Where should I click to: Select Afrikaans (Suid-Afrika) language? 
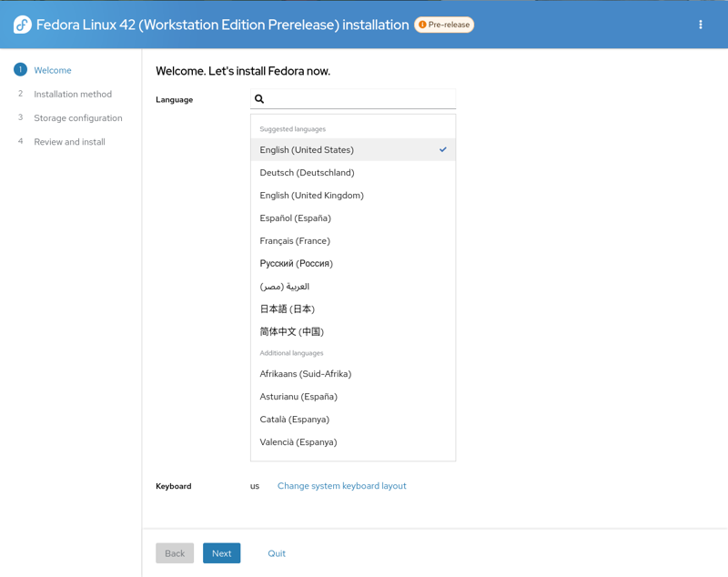click(x=353, y=373)
